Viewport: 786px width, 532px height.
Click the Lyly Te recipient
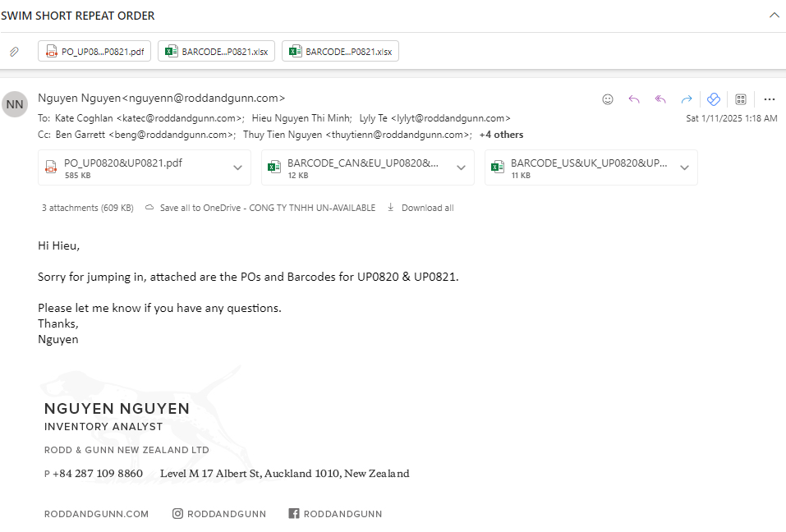click(434, 118)
